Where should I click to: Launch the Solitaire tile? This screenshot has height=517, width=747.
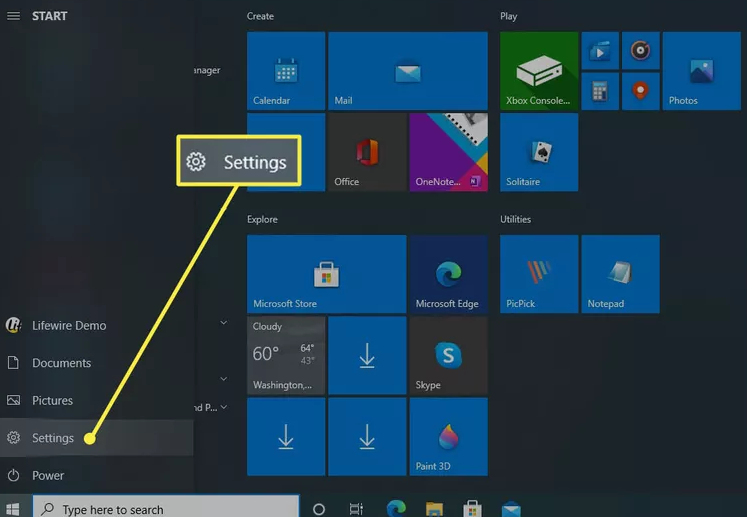[539, 152]
